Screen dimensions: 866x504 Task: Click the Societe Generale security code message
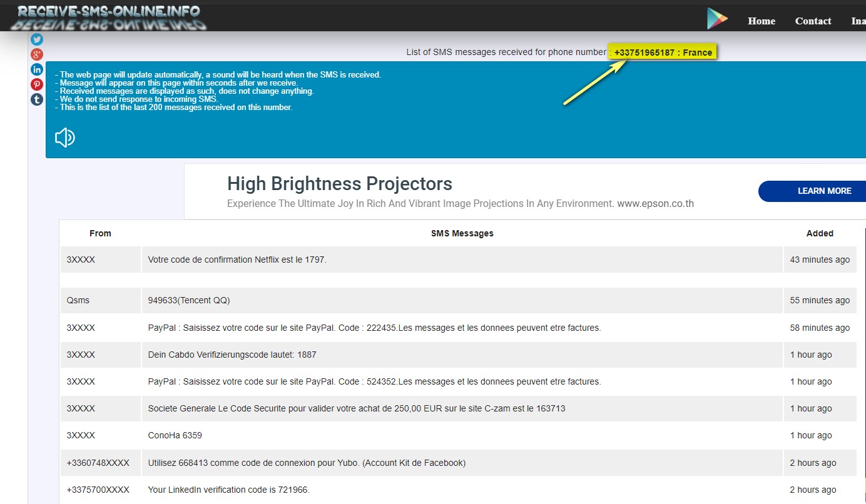pos(356,408)
